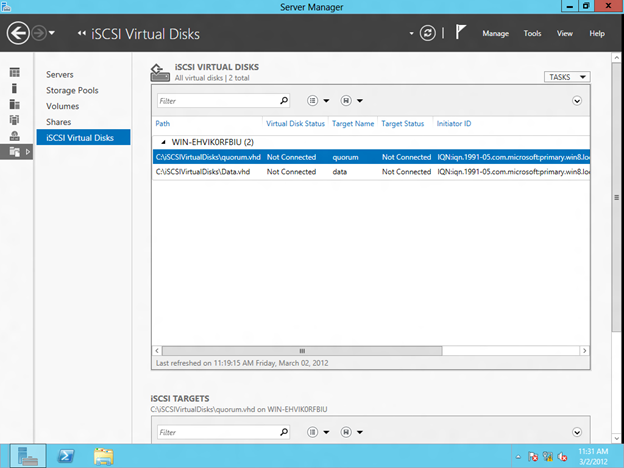Open the saved queries dropdown in virtual disks
This screenshot has width=624, height=468.
pyautogui.click(x=351, y=100)
